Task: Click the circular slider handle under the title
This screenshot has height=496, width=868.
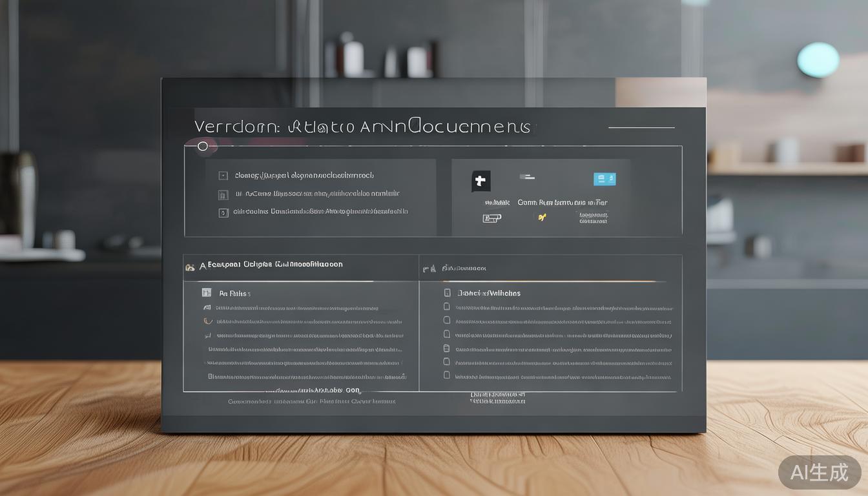Action: (x=203, y=147)
